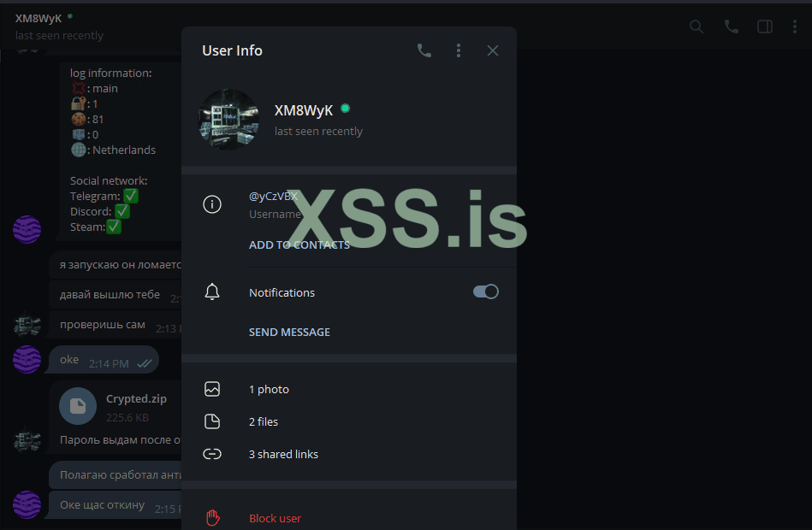Open chat top bar three-dot menu

click(794, 26)
